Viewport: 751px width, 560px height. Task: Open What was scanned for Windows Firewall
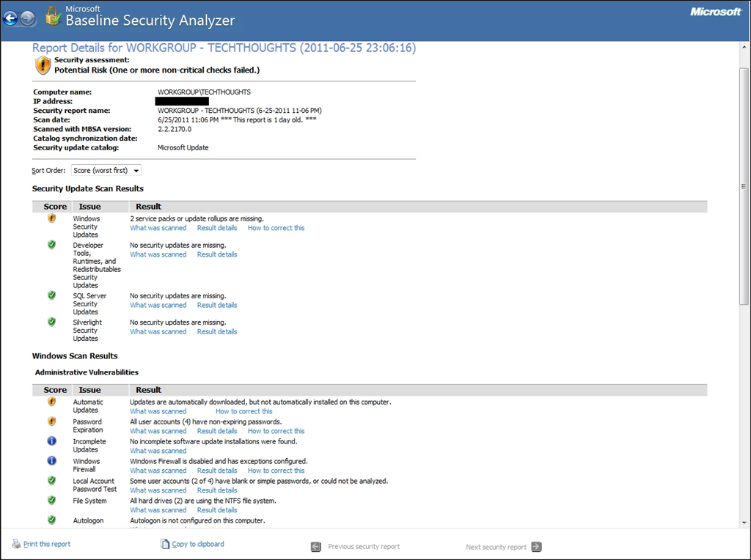point(158,471)
